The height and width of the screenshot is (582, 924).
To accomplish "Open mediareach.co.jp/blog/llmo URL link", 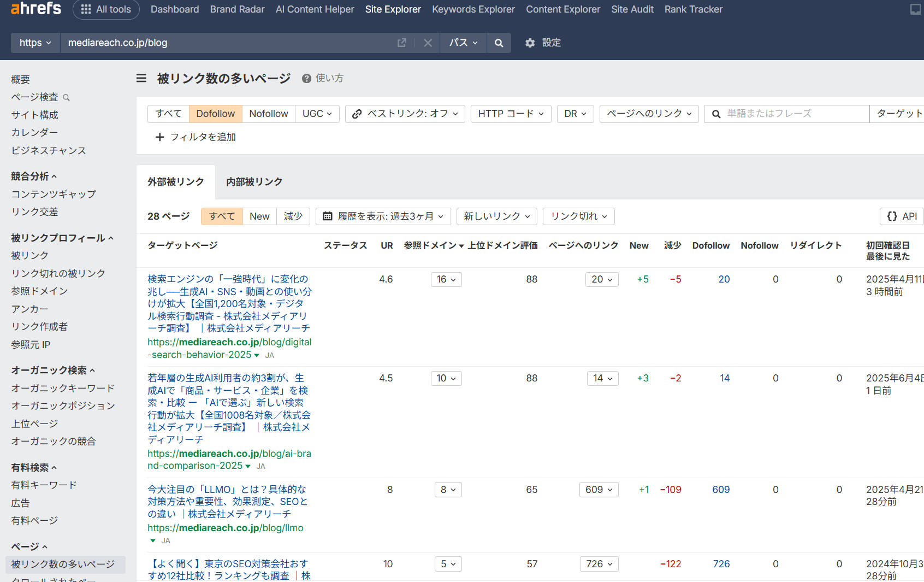I will coord(226,528).
